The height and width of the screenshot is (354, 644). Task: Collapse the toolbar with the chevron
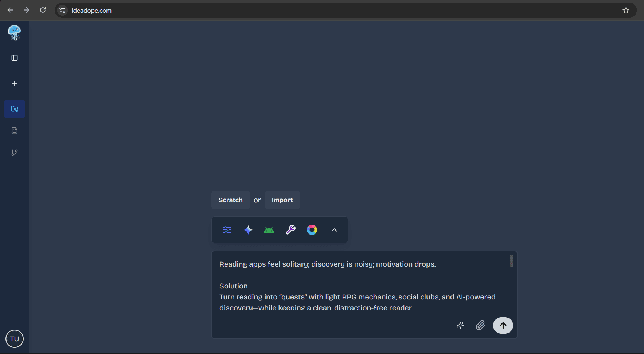334,230
